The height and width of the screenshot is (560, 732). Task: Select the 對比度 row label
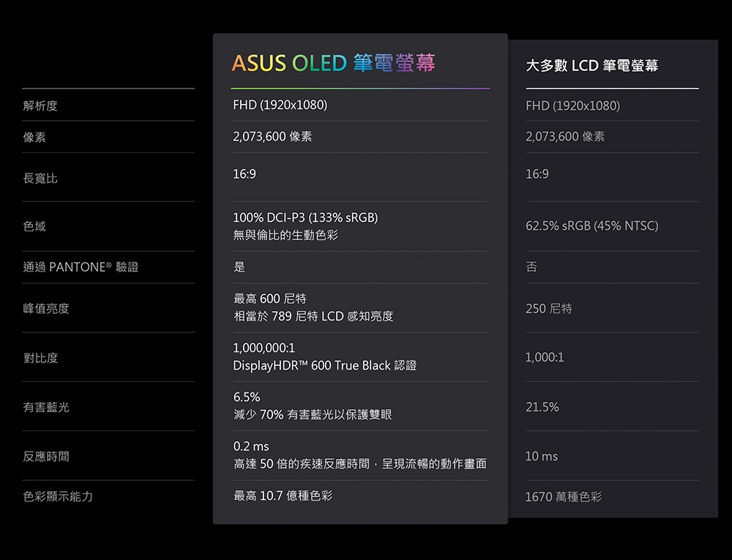point(40,358)
